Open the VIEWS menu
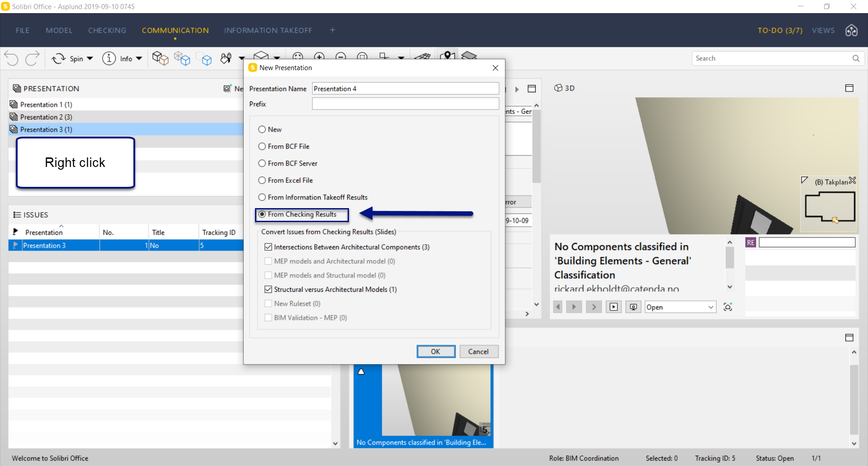 point(823,30)
